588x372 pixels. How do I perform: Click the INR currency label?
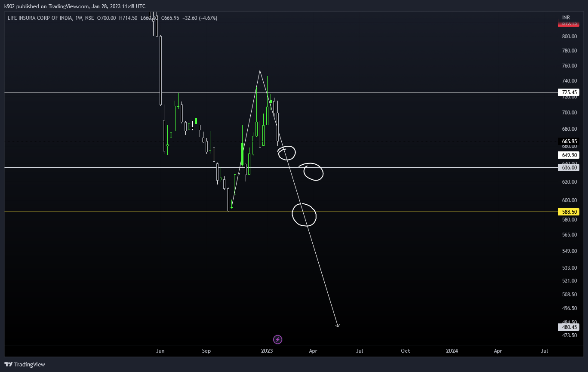[566, 18]
